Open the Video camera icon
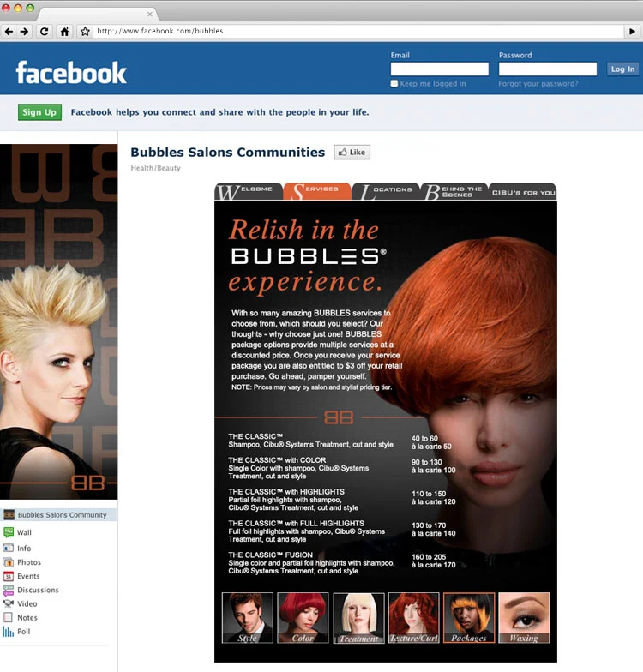The height and width of the screenshot is (672, 643). [x=9, y=603]
